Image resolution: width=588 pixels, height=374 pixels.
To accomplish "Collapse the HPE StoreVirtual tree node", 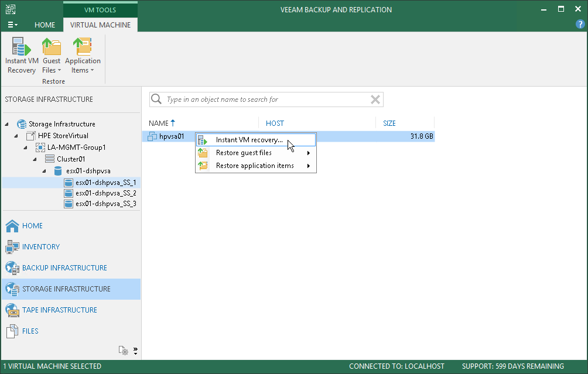I will 16,136.
